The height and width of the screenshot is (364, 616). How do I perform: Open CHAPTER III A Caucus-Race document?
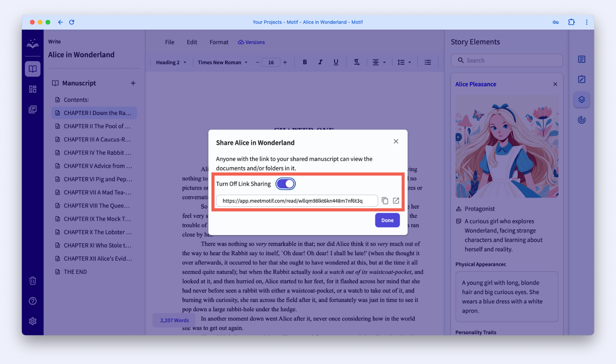point(94,139)
